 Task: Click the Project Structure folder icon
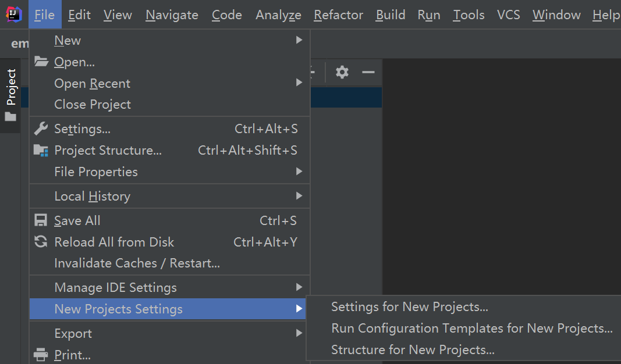pos(41,150)
